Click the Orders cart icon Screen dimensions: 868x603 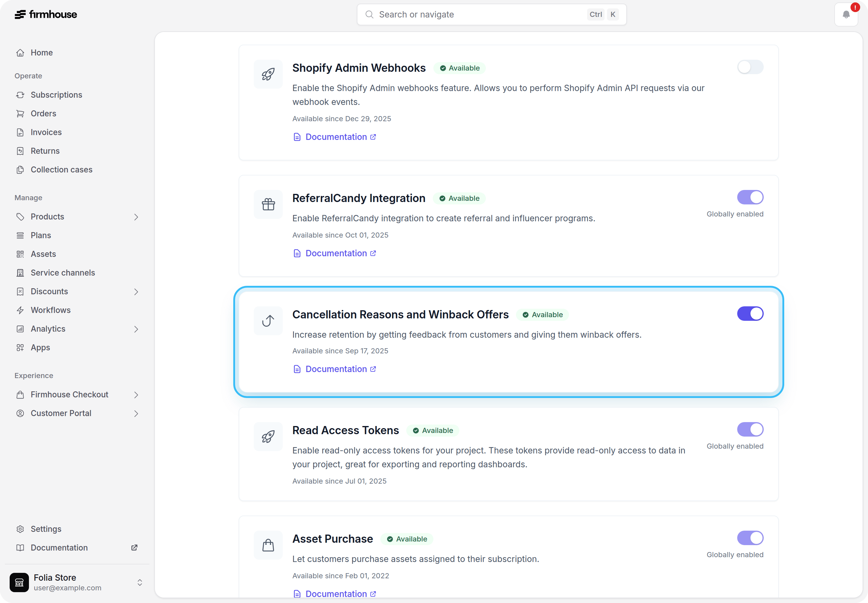tap(20, 113)
